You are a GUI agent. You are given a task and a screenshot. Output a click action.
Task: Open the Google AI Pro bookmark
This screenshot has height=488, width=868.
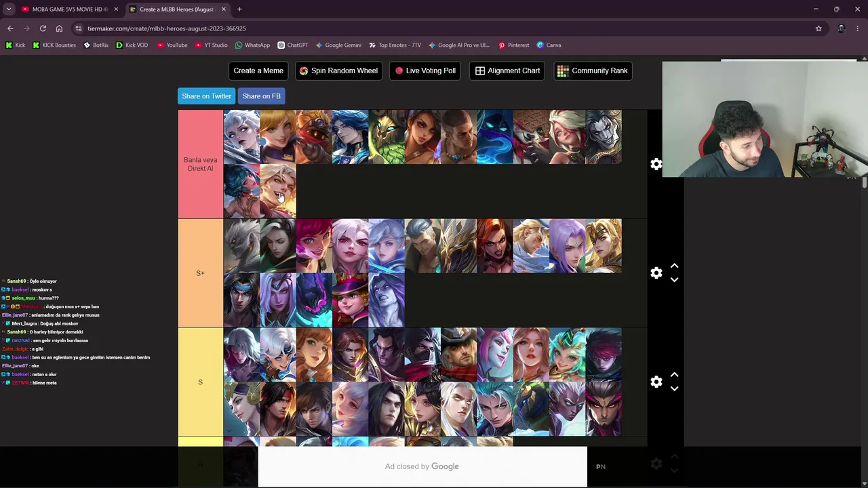point(458,45)
